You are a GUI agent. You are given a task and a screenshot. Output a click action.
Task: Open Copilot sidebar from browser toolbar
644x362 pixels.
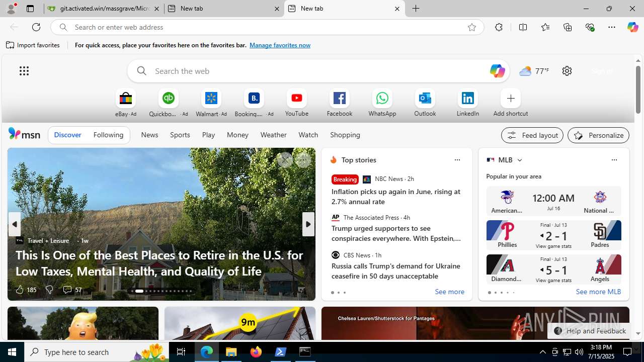[x=632, y=27]
